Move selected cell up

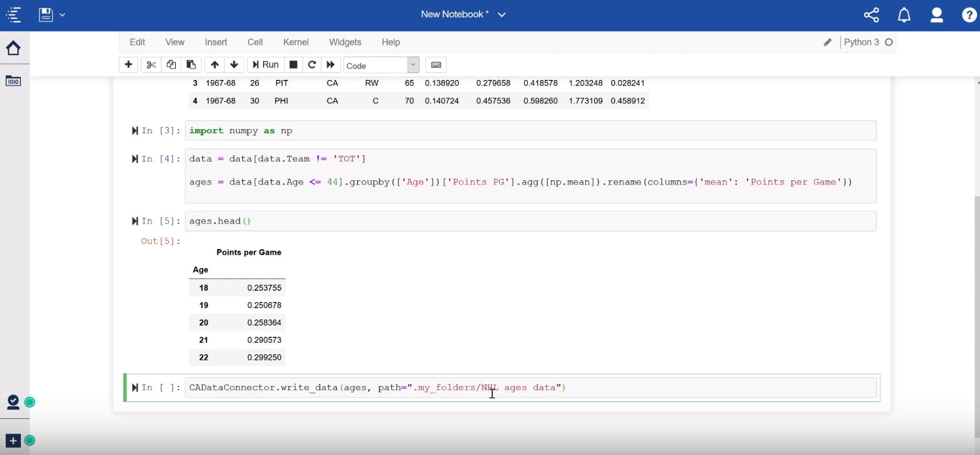click(214, 65)
